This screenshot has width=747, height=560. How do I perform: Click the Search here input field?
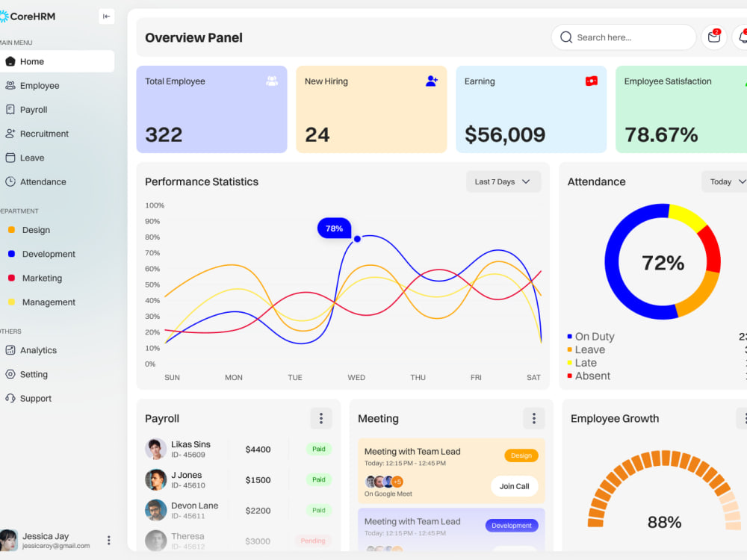click(624, 37)
